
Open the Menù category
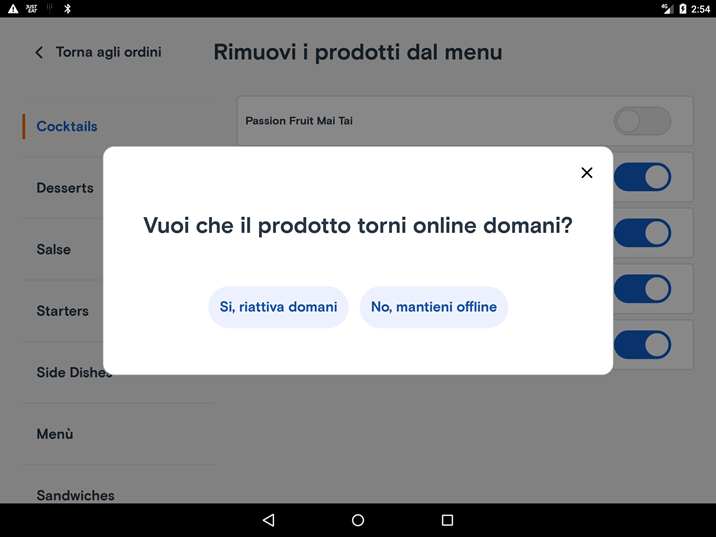(55, 434)
